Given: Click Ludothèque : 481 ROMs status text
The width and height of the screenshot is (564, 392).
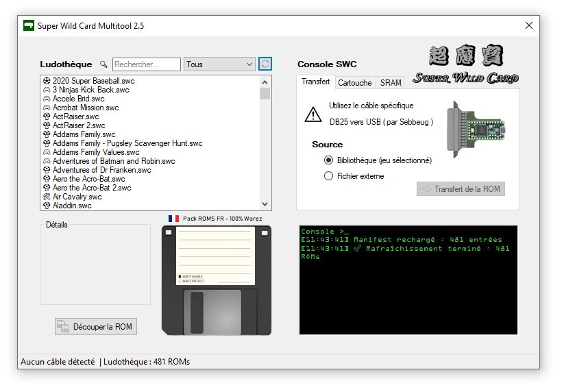Looking at the screenshot, I should click(147, 362).
